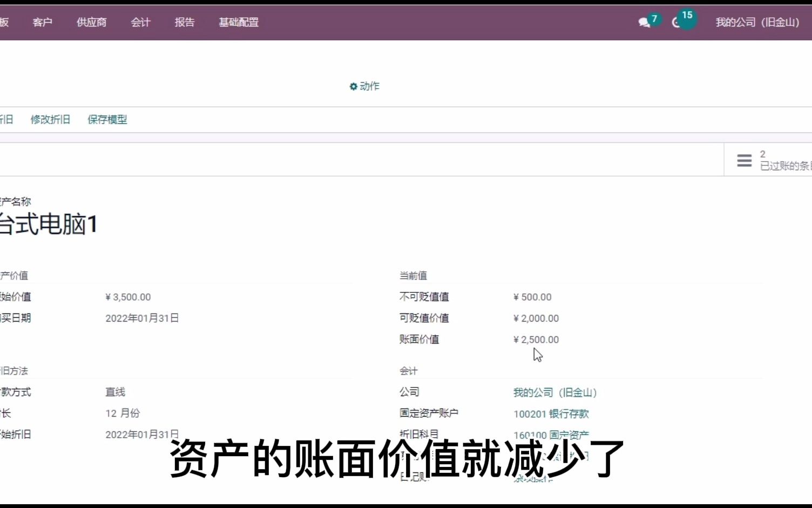This screenshot has height=508, width=812.
Task: Open the 会计 menu
Action: point(140,22)
